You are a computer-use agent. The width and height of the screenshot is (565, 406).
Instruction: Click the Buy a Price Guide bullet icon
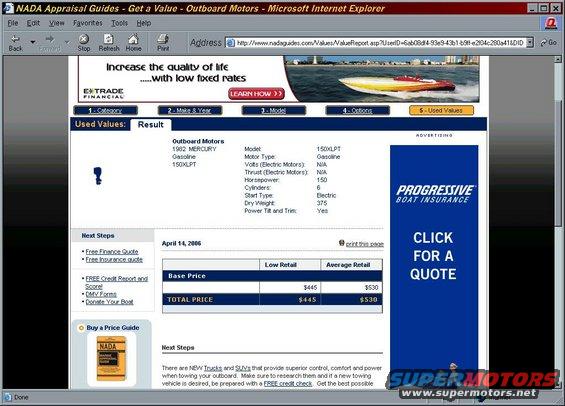[x=81, y=328]
